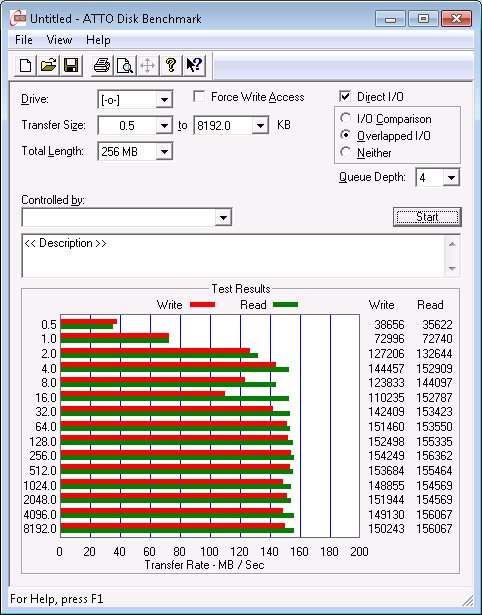
Task: Toggle the Force Write Access checkbox
Action: [x=199, y=96]
